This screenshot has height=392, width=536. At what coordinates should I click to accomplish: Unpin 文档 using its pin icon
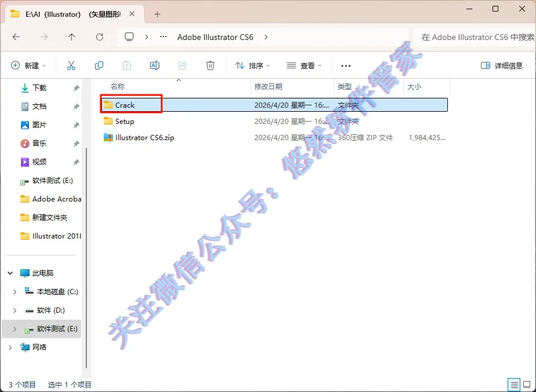tap(76, 107)
